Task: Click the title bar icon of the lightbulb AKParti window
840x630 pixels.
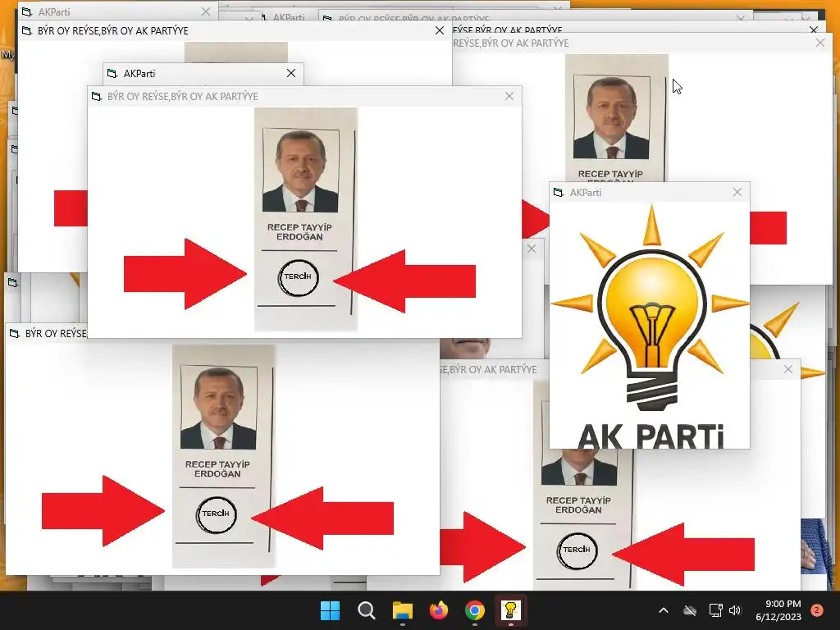Action: coord(558,192)
